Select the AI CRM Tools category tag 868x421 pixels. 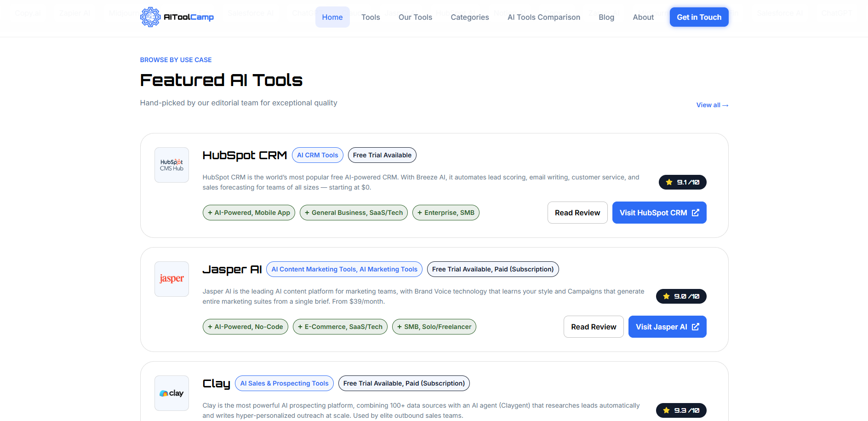[318, 155]
